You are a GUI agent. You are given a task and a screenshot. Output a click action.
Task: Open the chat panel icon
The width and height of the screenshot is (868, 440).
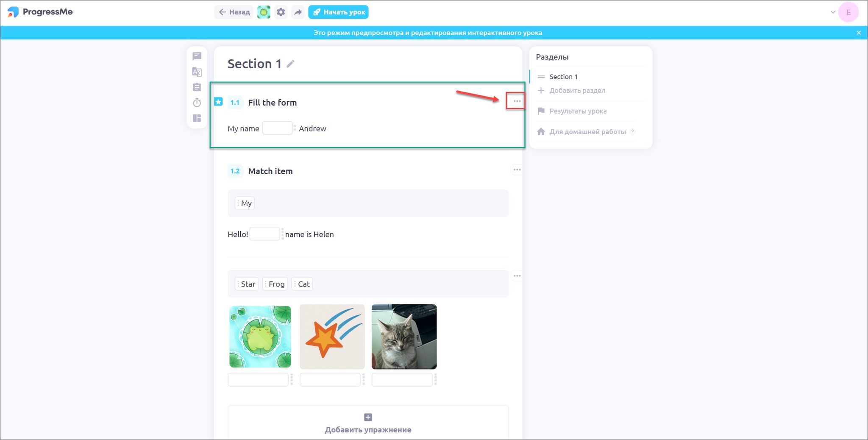[197, 56]
